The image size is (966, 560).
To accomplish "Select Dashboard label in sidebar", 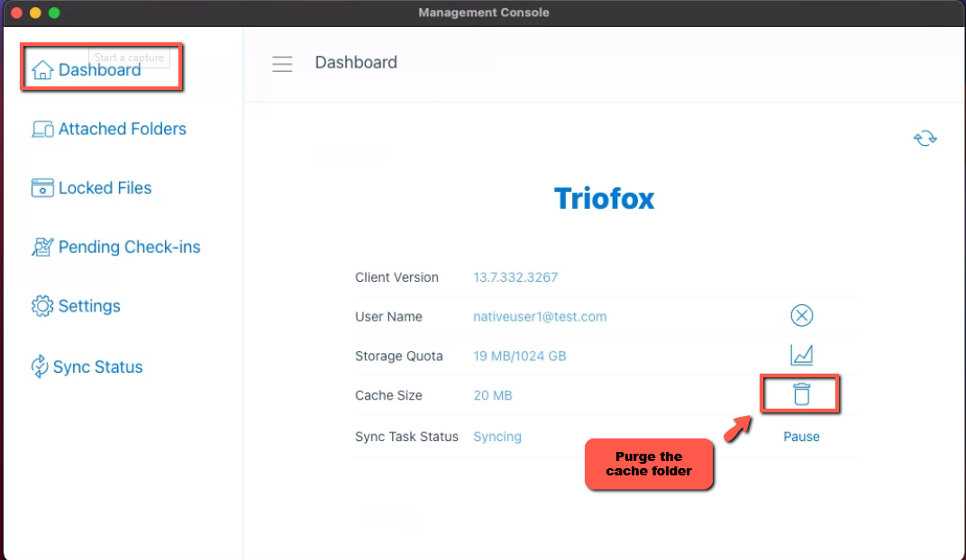I will coord(100,70).
